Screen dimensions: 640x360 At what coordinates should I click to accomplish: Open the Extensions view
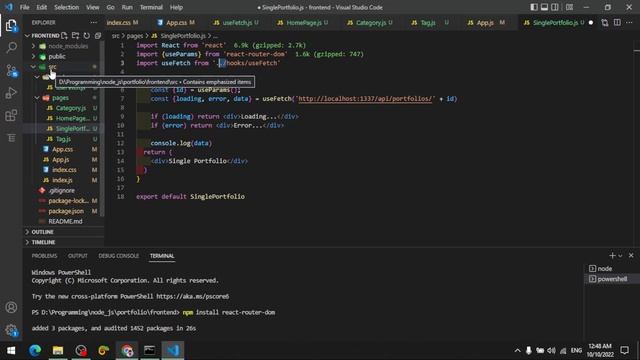[11, 116]
